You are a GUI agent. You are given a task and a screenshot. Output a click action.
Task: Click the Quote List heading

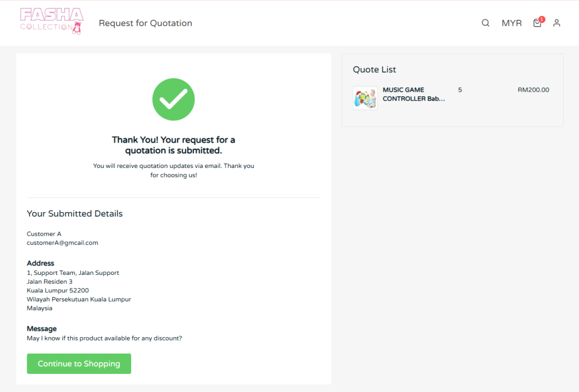[374, 70]
